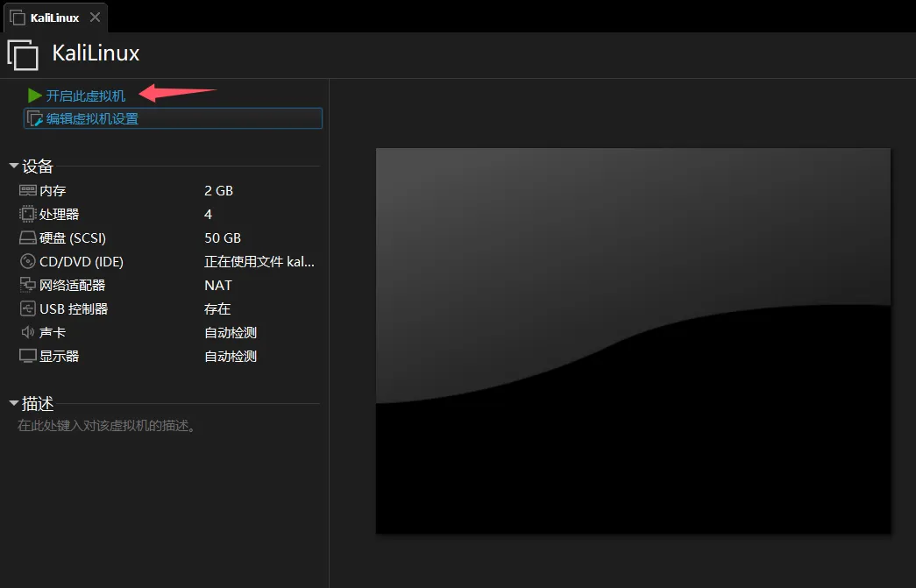Click the 开启此虚拟机 link
Screen dimensions: 916x588
point(86,96)
